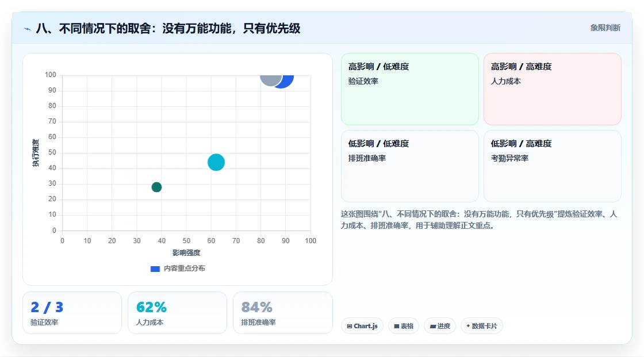This screenshot has width=644, height=357.
Task: Open the 低影响 / 低难度 quadrant card
Action: pyautogui.click(x=410, y=166)
